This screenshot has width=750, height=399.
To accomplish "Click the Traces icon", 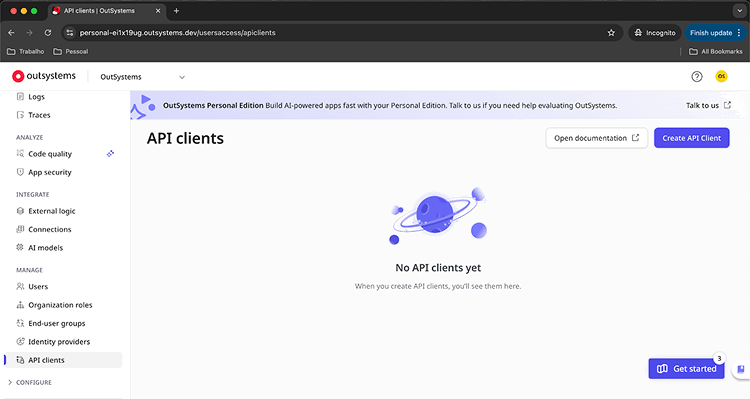I will click(20, 115).
